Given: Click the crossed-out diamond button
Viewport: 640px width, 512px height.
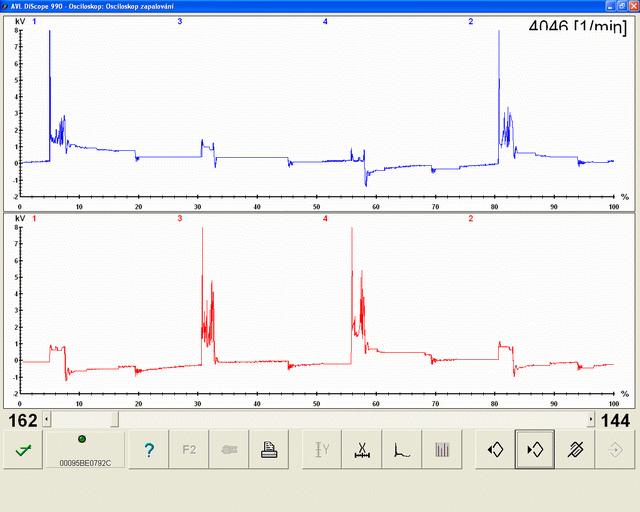Looking at the screenshot, I should (574, 450).
